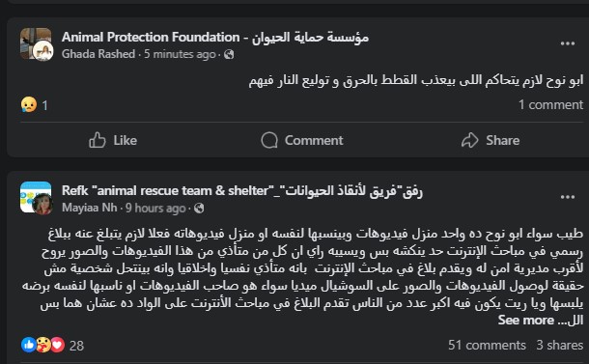Visit Ghada Rashed's profile
This screenshot has height=364, width=589.
point(98,54)
